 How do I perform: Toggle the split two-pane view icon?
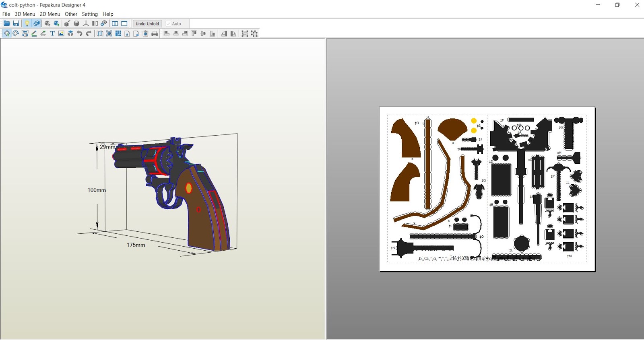[x=115, y=23]
